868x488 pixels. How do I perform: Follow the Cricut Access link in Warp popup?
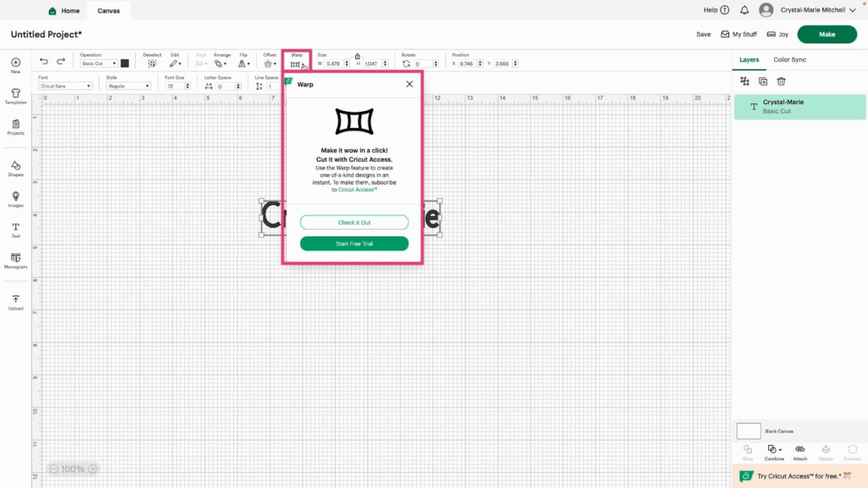[x=358, y=190]
